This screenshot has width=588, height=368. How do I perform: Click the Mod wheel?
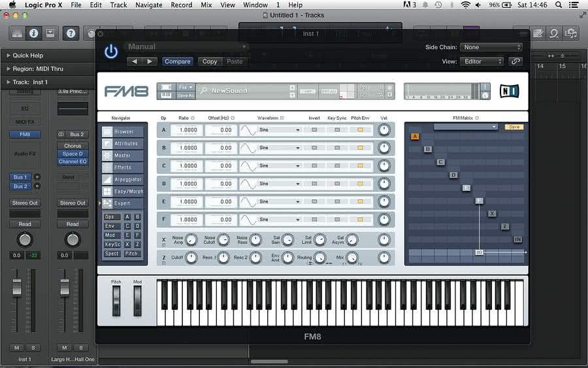(x=138, y=301)
